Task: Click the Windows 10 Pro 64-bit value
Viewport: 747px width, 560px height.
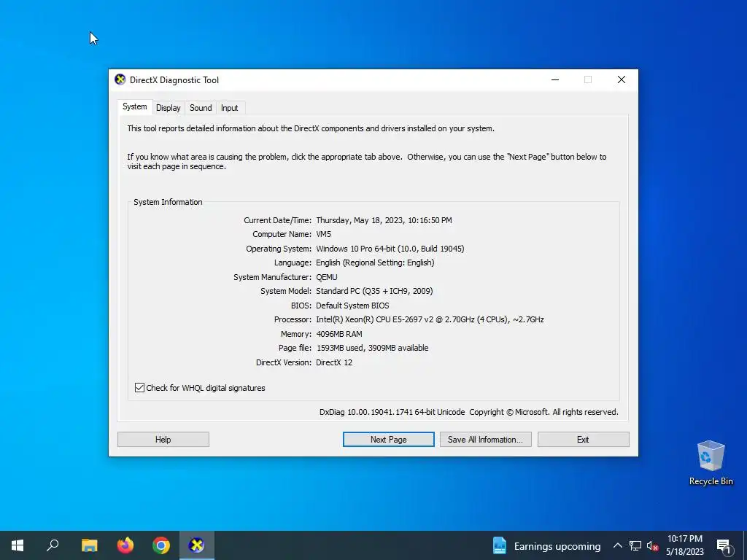Action: (390, 249)
